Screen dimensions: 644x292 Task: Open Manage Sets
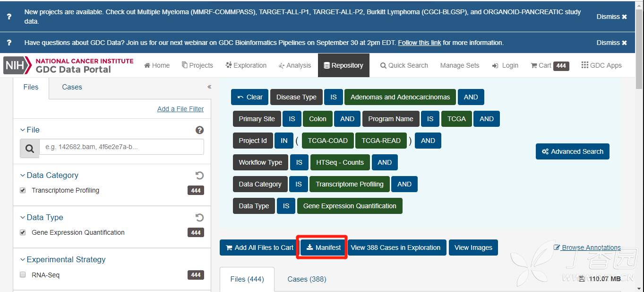point(460,65)
